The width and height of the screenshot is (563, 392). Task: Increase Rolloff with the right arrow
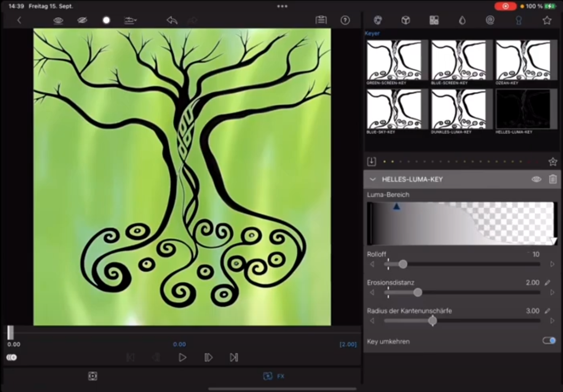[552, 264]
